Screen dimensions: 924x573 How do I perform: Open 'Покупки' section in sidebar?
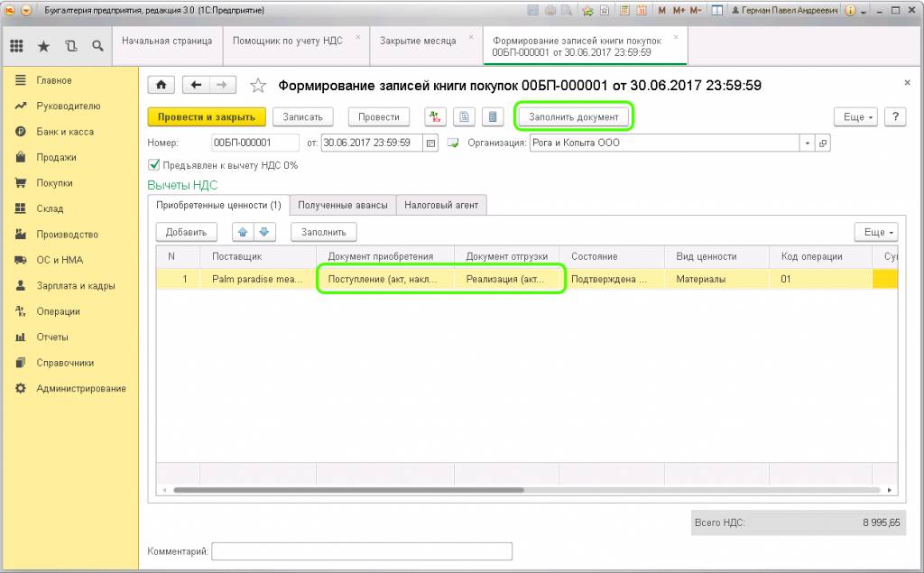click(69, 183)
